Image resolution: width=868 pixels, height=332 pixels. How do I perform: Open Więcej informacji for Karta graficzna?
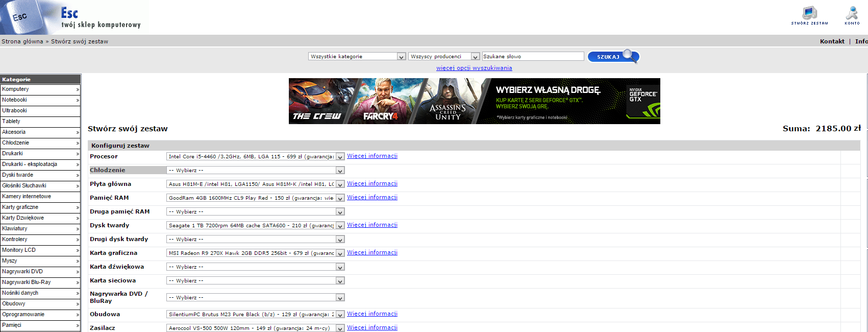[373, 253]
